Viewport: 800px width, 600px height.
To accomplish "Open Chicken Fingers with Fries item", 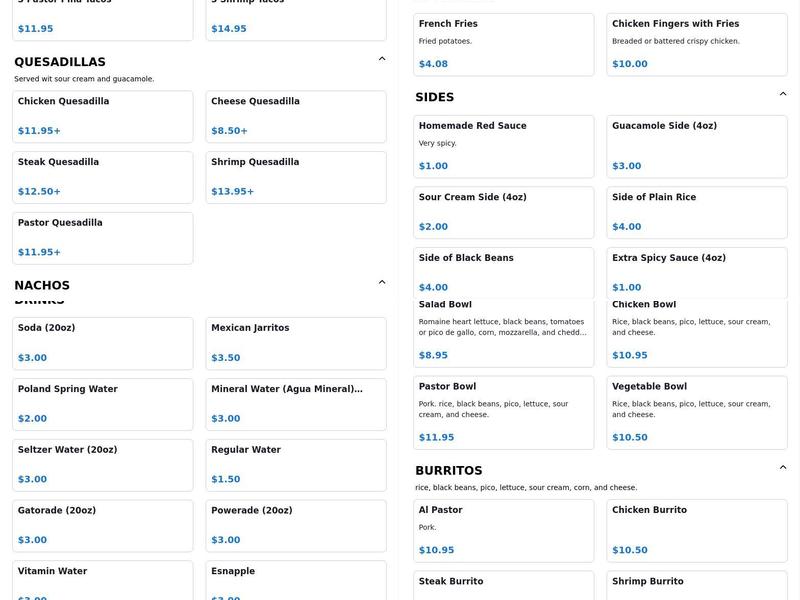I will point(697,45).
